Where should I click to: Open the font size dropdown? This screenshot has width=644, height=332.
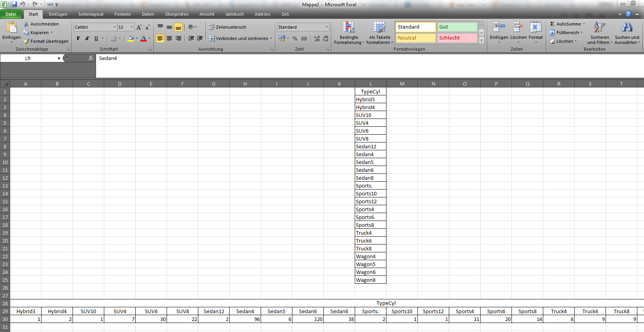131,27
